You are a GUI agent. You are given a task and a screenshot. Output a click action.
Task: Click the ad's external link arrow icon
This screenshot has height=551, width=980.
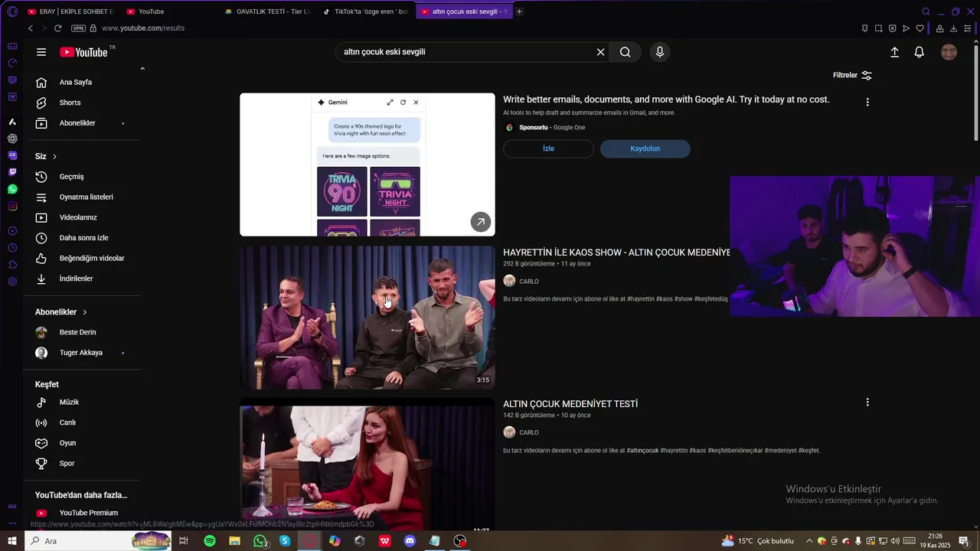481,222
